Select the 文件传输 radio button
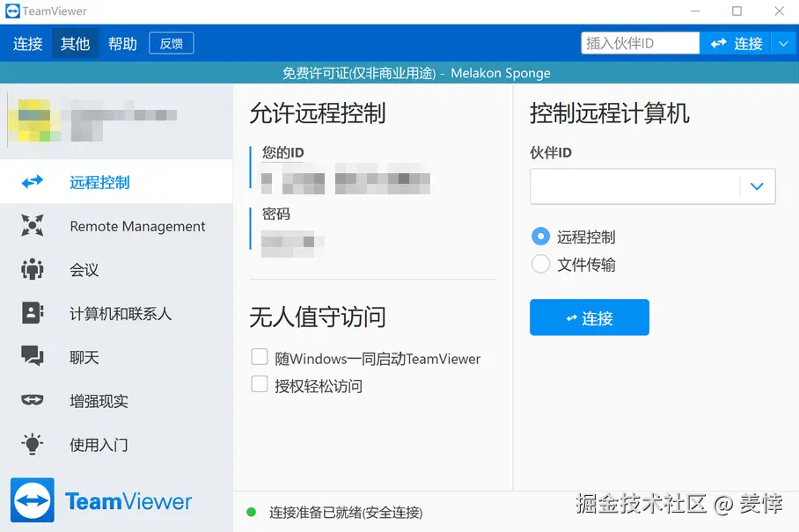Viewport: 799px width, 532px height. point(539,264)
